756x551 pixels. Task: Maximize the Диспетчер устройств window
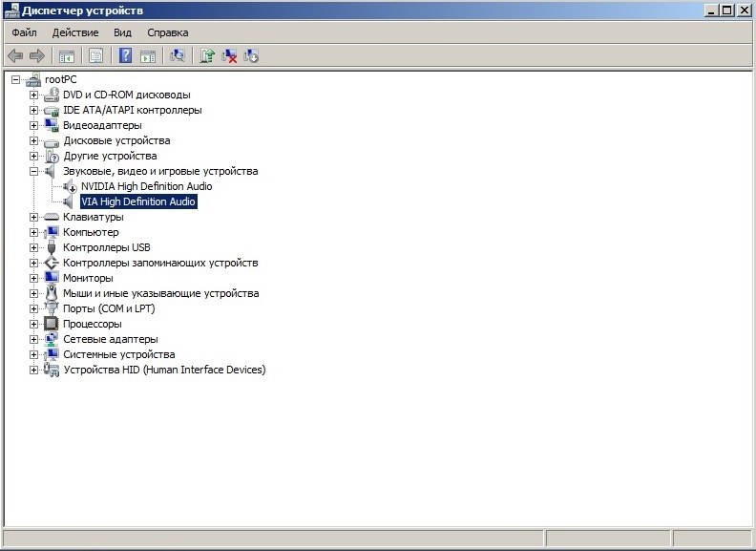727,11
